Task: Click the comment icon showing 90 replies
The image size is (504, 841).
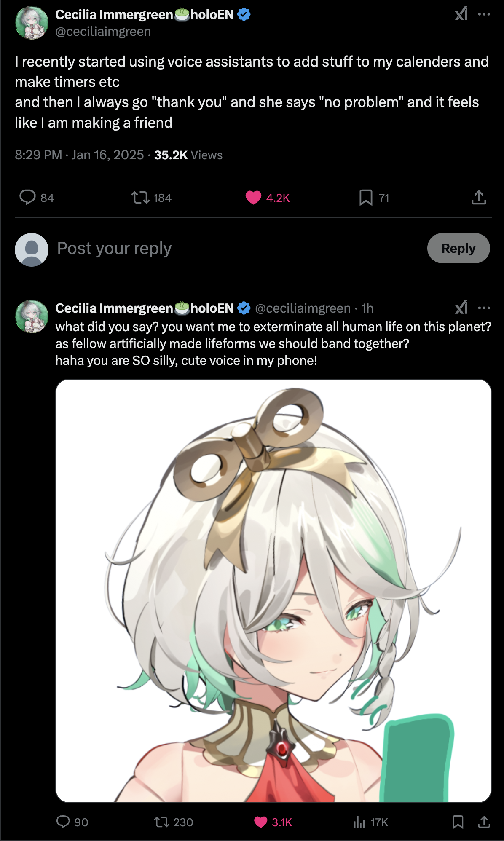Action: 63,822
